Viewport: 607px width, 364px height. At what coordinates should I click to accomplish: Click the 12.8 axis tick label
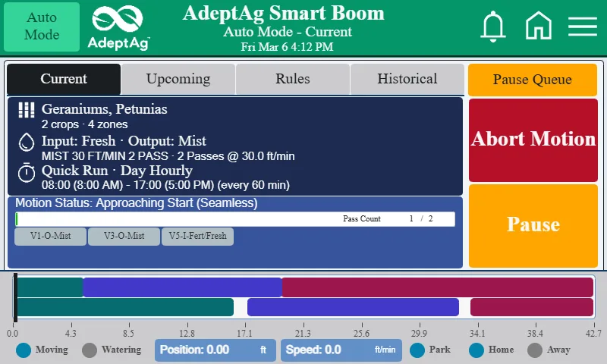(x=187, y=334)
